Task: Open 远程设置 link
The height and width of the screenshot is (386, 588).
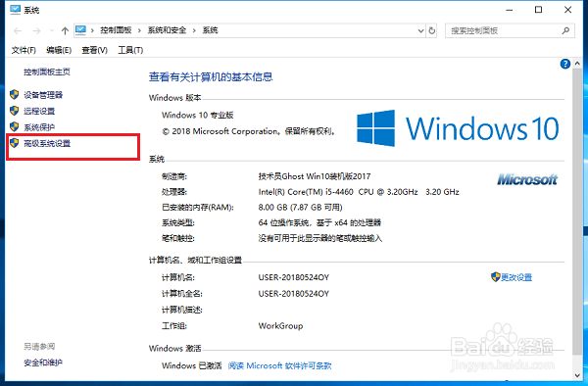Action: coord(39,112)
